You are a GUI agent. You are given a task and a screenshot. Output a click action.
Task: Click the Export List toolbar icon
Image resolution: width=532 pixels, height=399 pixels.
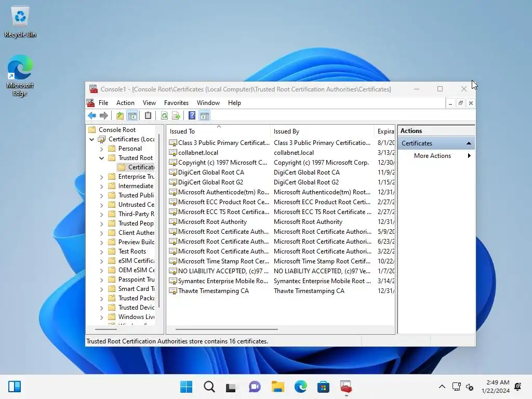tap(176, 116)
